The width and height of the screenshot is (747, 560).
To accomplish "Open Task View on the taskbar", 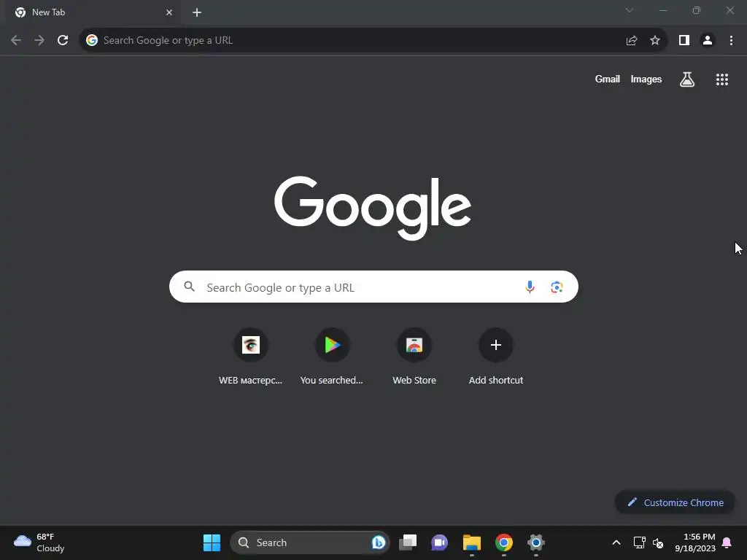I will (x=408, y=542).
